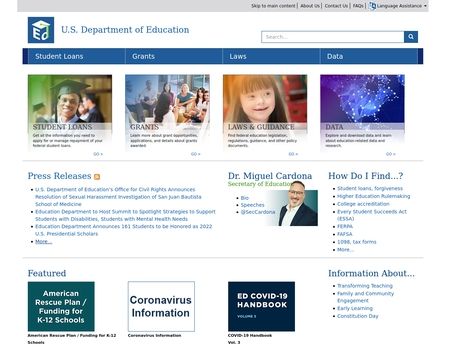The height and width of the screenshot is (360, 450).
Task: Open the Laws menu tab
Action: [271, 56]
